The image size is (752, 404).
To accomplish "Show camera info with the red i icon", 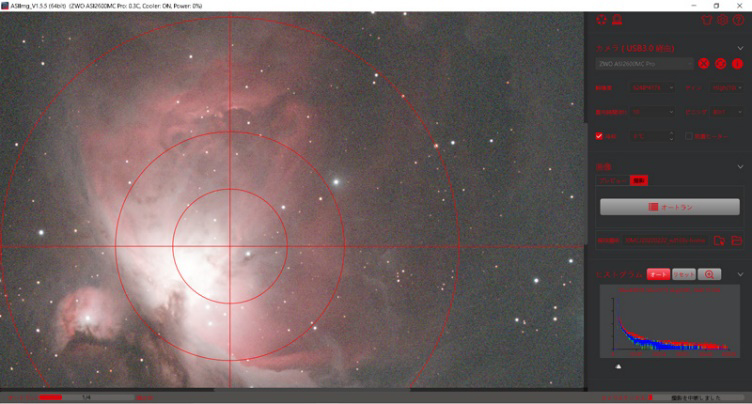I will coord(737,64).
